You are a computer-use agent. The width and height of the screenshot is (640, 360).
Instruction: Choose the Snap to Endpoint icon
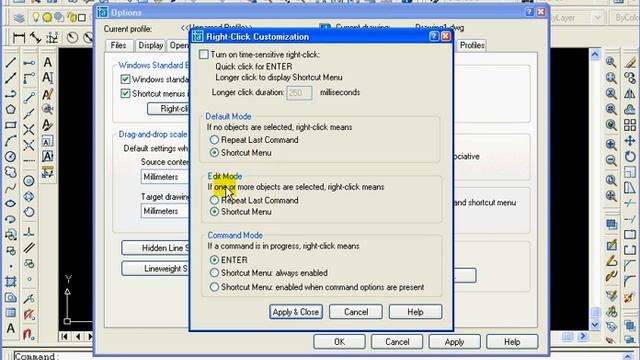(29, 98)
